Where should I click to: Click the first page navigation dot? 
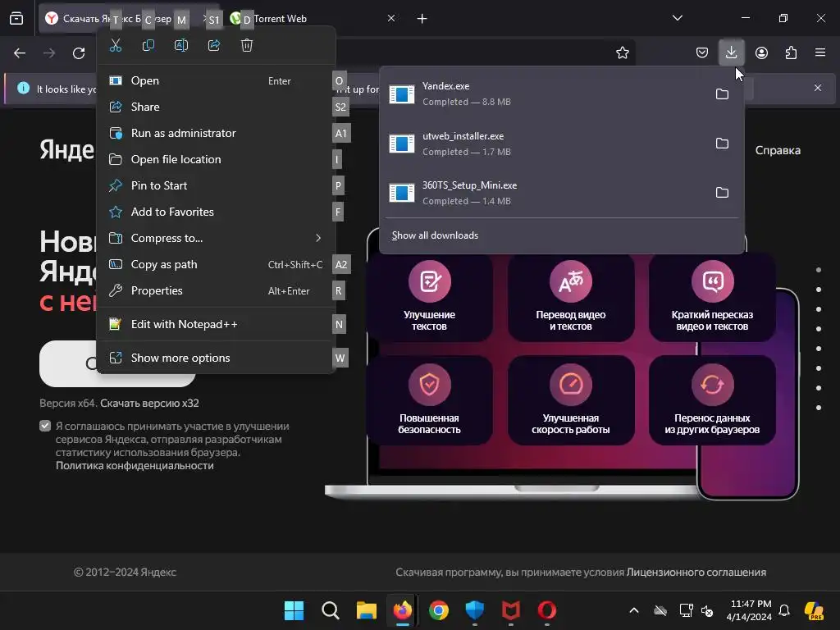(819, 270)
